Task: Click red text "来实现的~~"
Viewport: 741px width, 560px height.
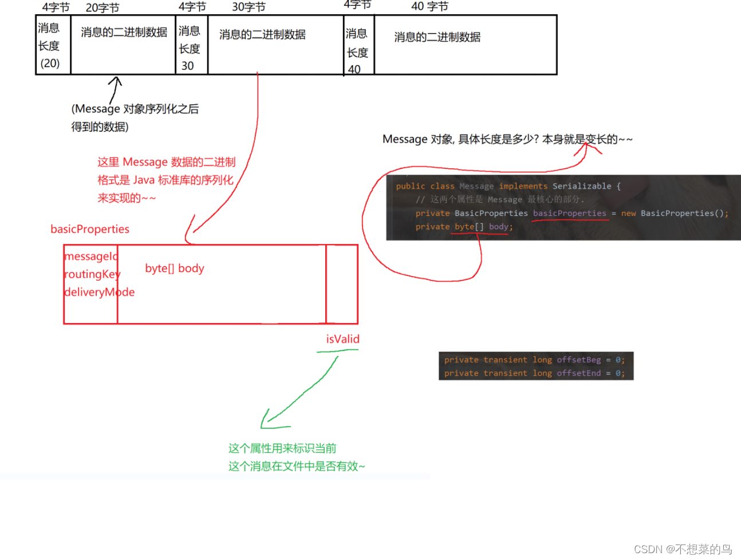Action: (x=127, y=198)
